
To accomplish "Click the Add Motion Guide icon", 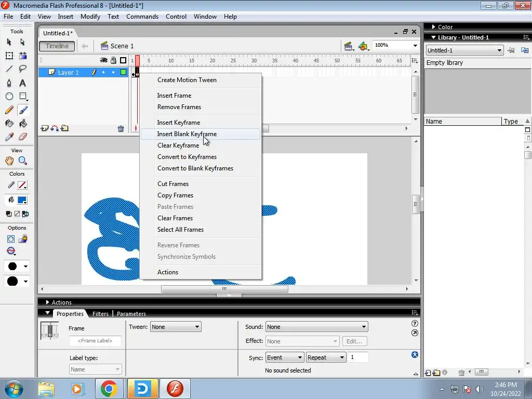I will coord(54,128).
